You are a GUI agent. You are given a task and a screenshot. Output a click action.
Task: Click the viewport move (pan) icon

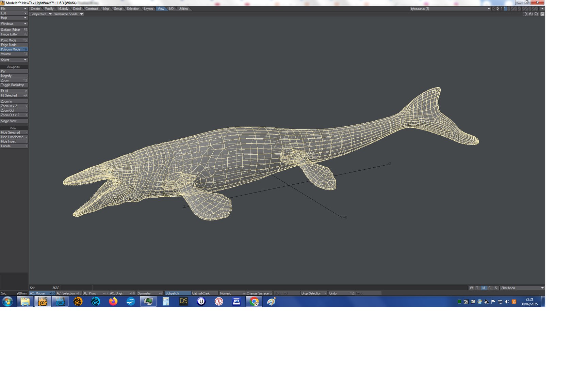[x=525, y=14]
